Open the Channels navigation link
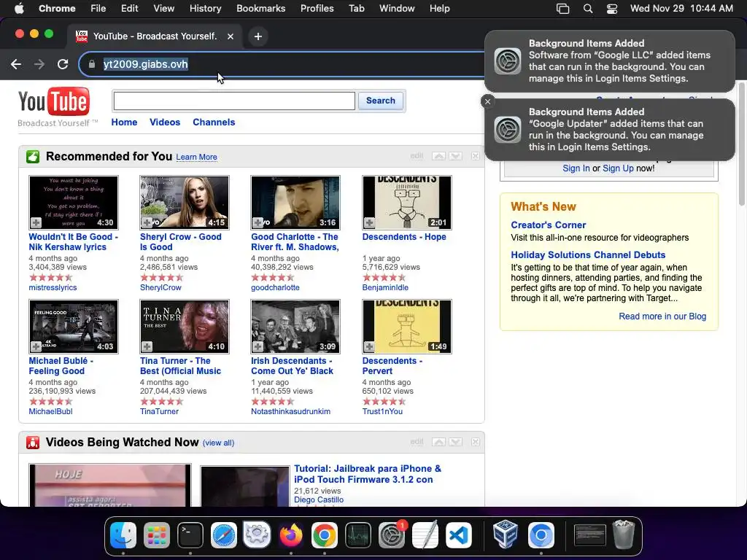Image resolution: width=747 pixels, height=560 pixels. click(x=214, y=122)
